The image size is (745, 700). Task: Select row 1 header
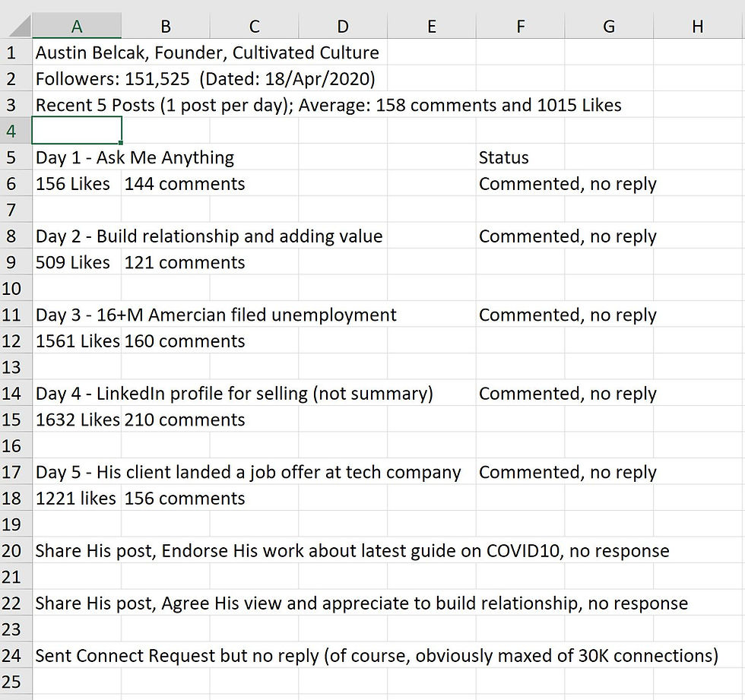pos(16,52)
